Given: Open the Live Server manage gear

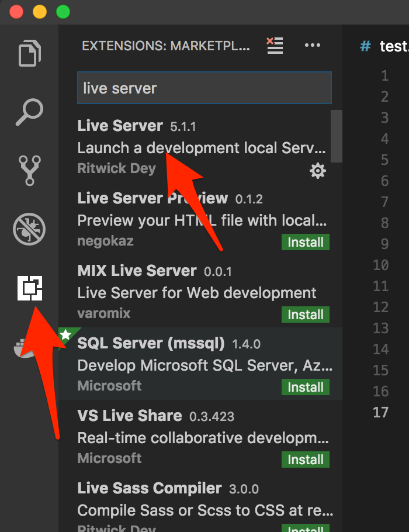Looking at the screenshot, I should click(318, 171).
